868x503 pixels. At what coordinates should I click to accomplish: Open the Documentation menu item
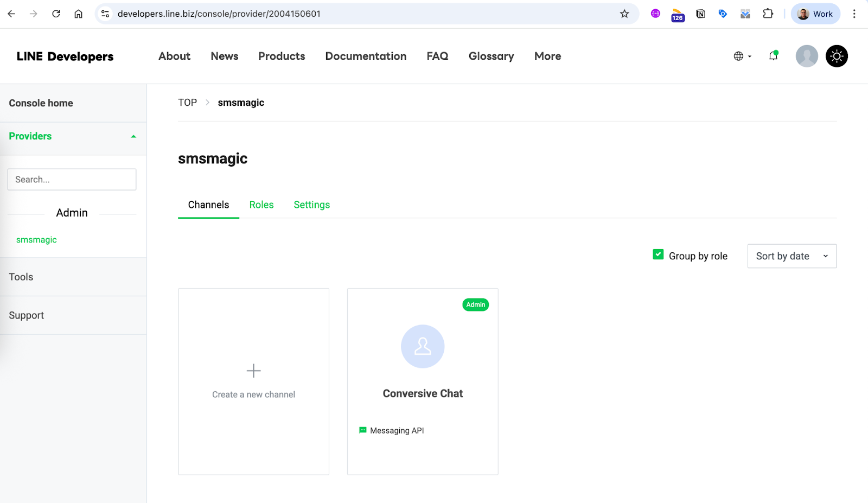(x=366, y=56)
